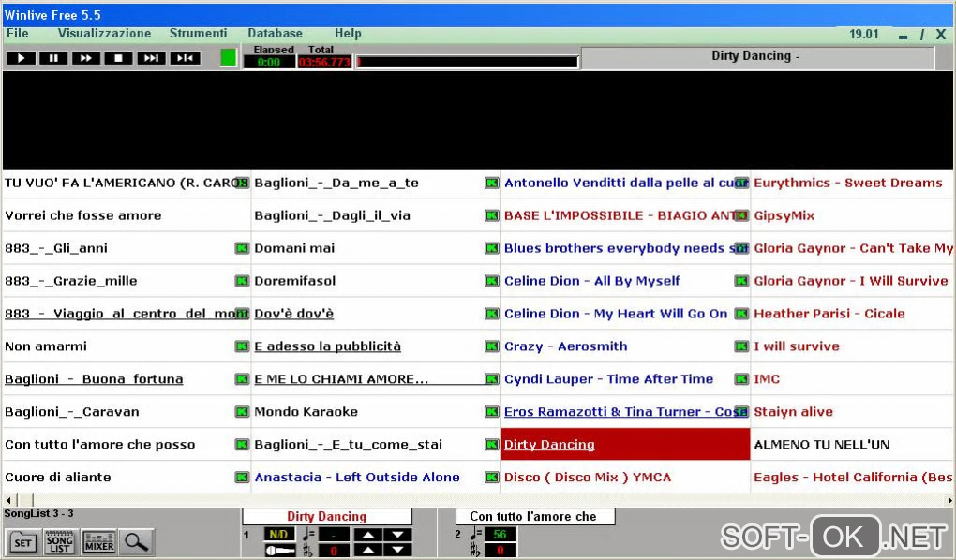Click the magnifying glass search icon
The image size is (956, 560).
point(137,541)
